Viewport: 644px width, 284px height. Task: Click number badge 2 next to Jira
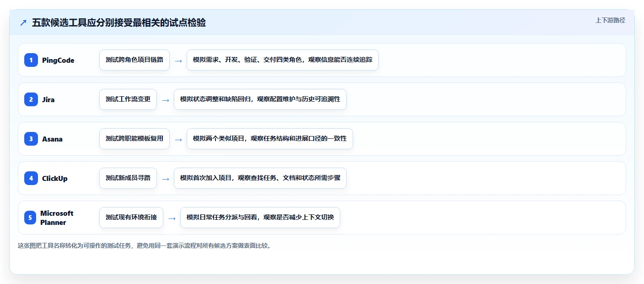31,99
